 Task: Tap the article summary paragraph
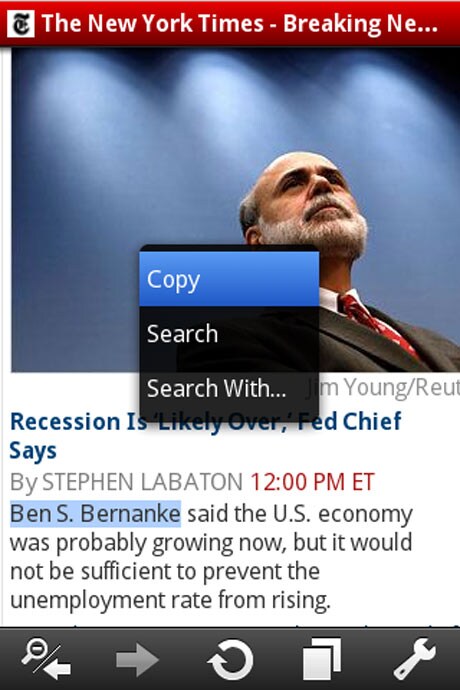(211, 557)
